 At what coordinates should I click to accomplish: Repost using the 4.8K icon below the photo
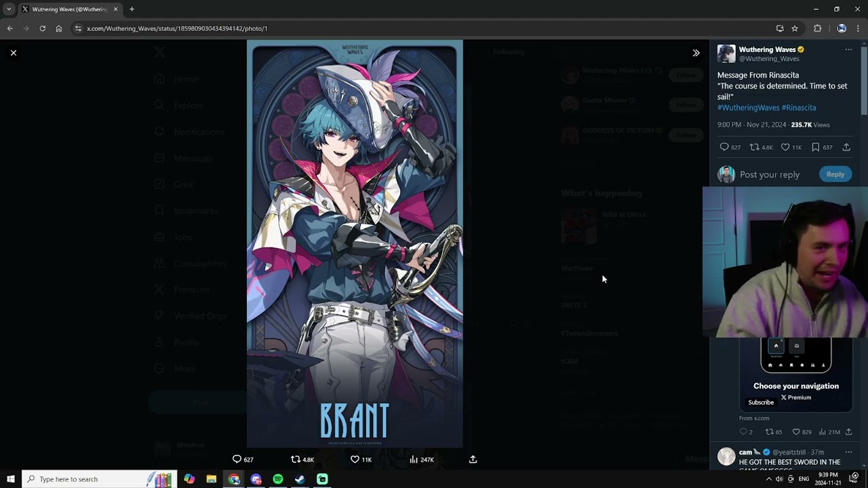click(302, 460)
